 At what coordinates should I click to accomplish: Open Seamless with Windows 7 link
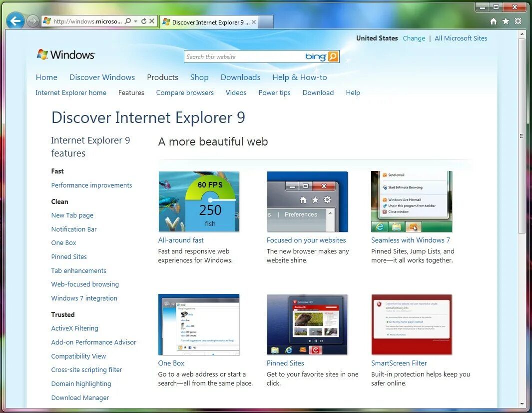[x=411, y=240]
